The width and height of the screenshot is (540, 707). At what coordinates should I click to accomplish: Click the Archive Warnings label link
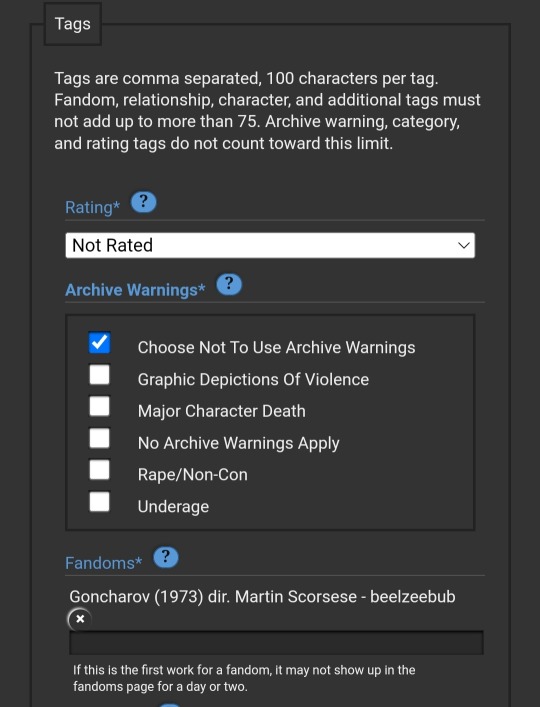click(135, 289)
